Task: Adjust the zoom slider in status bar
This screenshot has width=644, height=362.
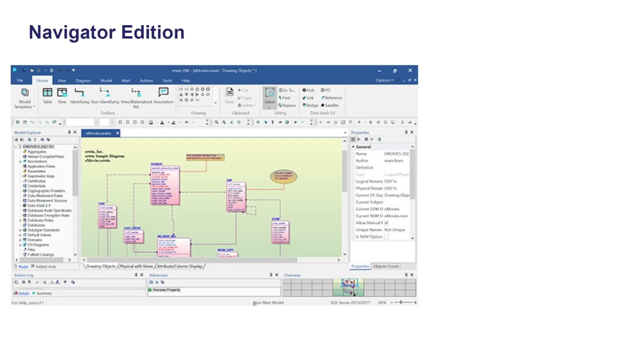Action: 401,303
